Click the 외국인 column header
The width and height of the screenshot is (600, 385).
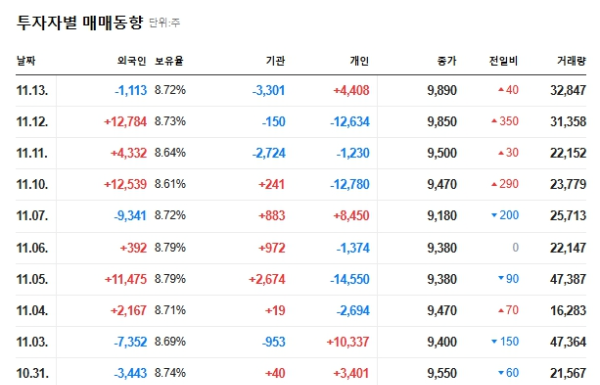click(x=132, y=61)
